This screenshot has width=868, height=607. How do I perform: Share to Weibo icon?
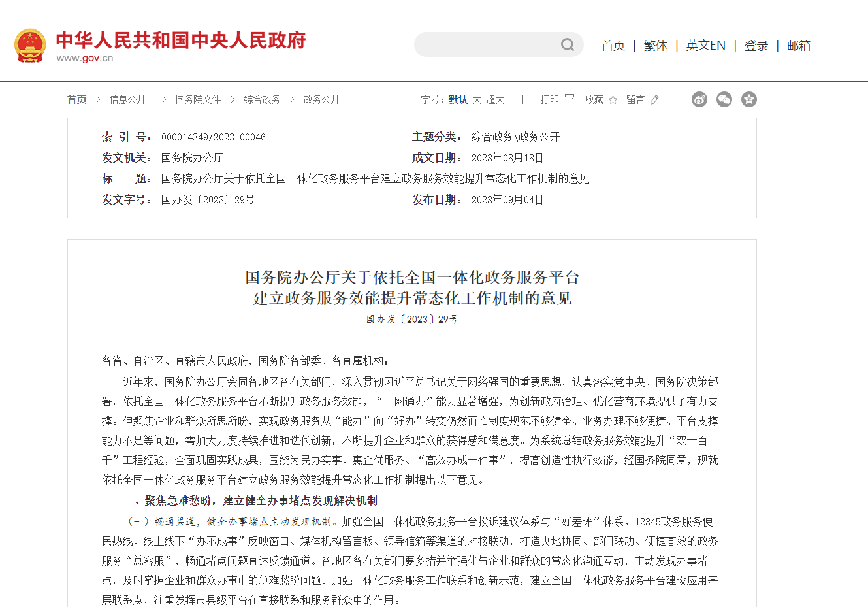(x=699, y=99)
